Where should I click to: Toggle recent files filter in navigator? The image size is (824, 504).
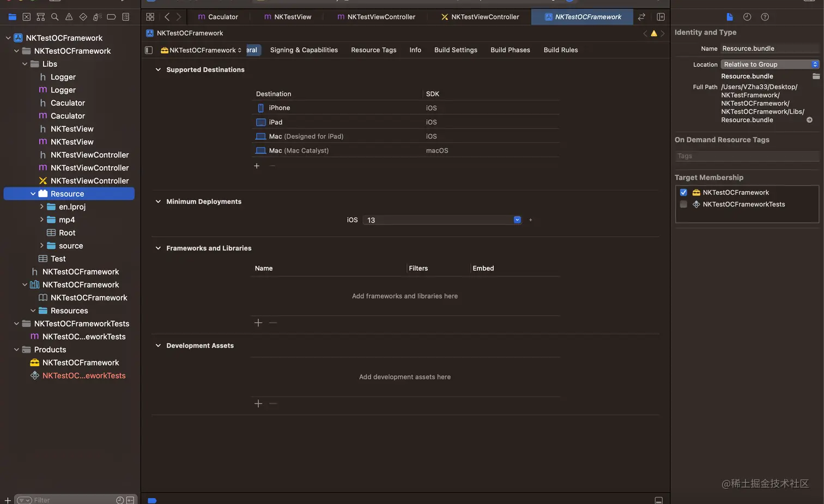tap(120, 500)
